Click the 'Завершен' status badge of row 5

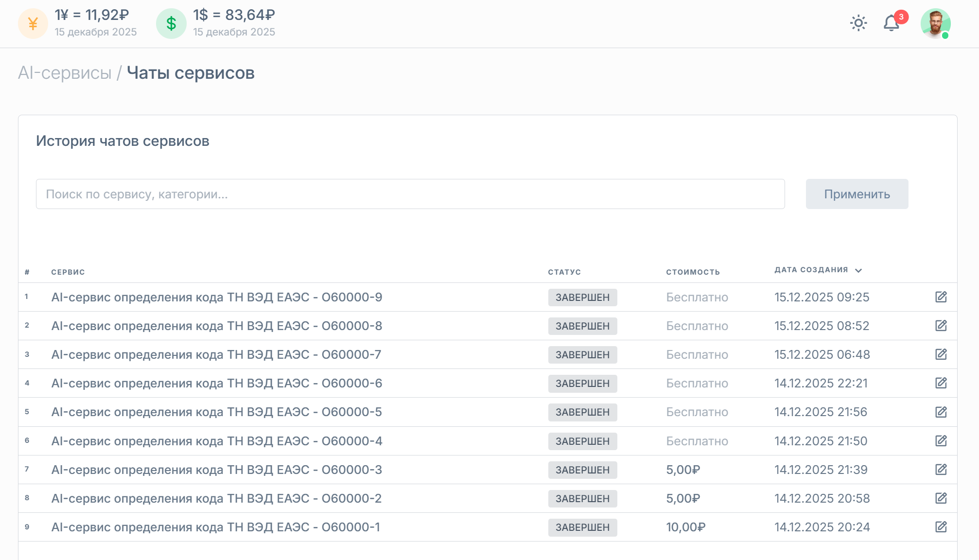click(x=582, y=412)
